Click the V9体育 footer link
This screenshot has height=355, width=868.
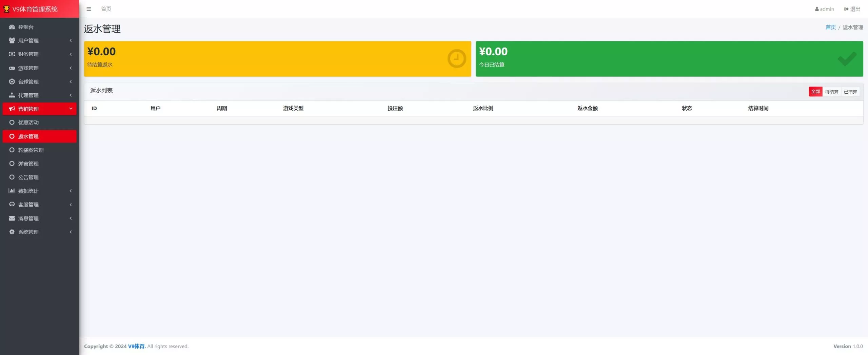pos(136,346)
